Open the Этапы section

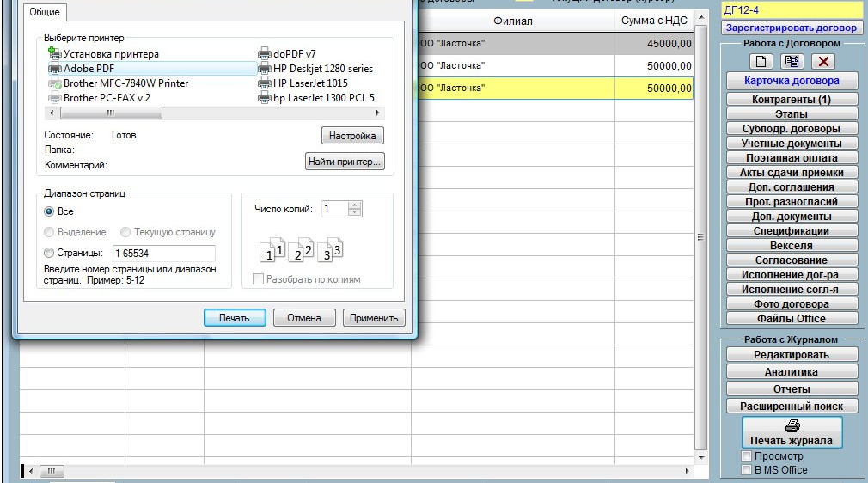point(792,114)
